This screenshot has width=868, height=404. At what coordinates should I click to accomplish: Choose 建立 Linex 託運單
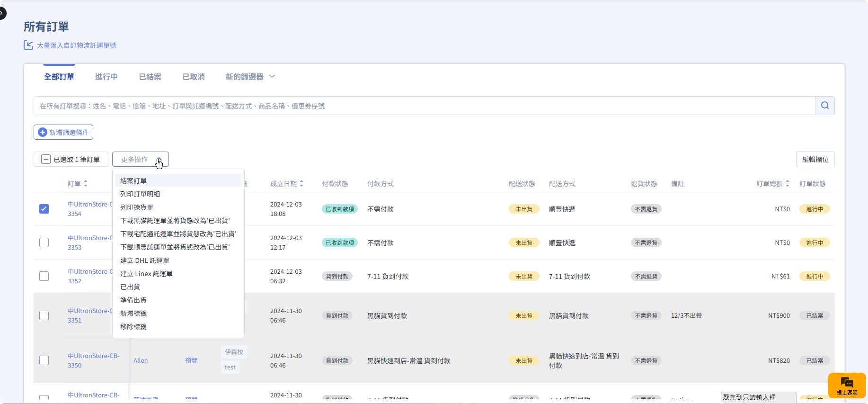point(178,273)
